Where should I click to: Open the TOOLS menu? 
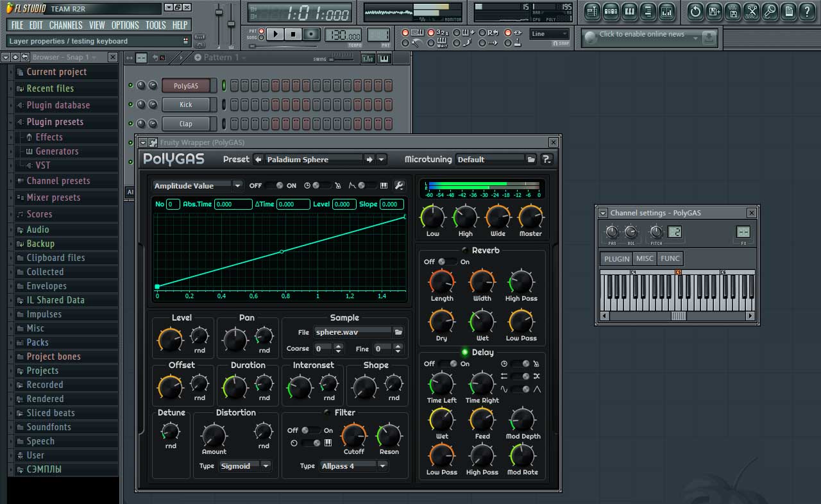pos(156,25)
